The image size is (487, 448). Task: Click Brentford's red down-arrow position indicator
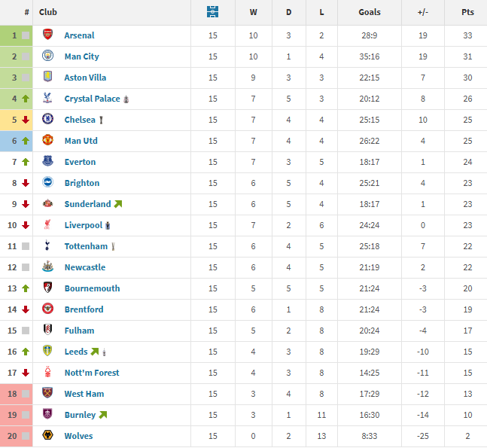[x=26, y=309]
